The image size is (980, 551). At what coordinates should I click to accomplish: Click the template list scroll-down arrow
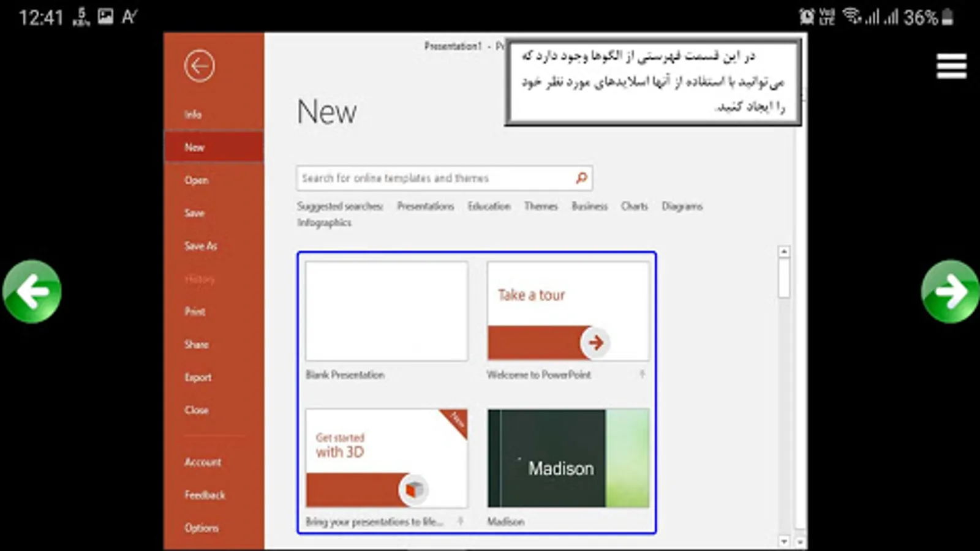(784, 541)
